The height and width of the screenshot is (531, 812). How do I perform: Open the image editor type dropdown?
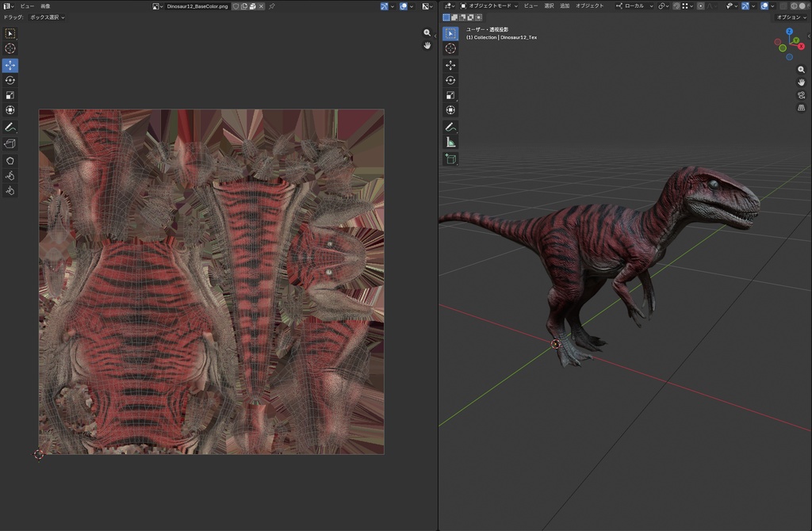[x=8, y=6]
